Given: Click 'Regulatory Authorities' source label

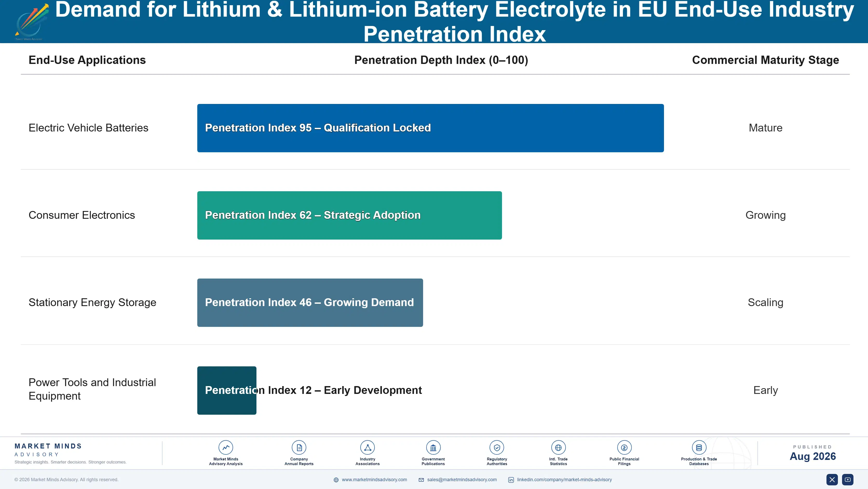Looking at the screenshot, I should click(497, 461).
